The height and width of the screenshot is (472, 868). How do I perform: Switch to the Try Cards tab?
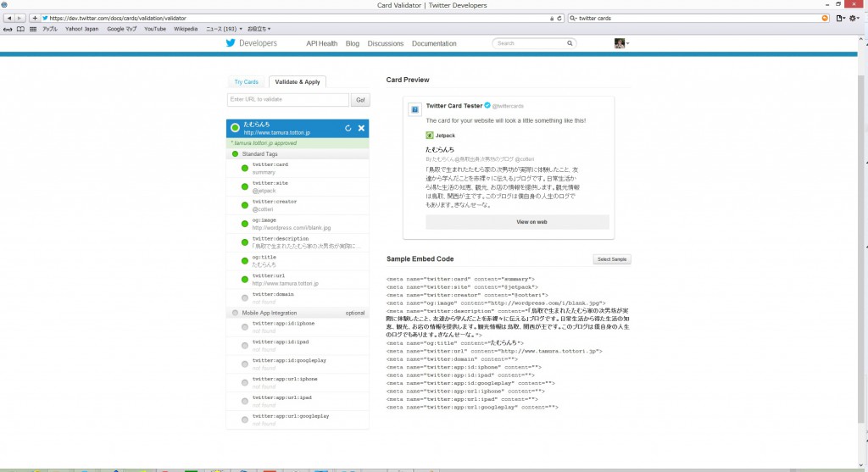[246, 82]
